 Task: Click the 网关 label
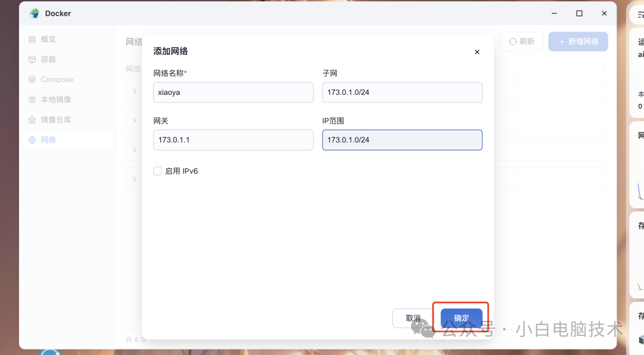tap(161, 121)
